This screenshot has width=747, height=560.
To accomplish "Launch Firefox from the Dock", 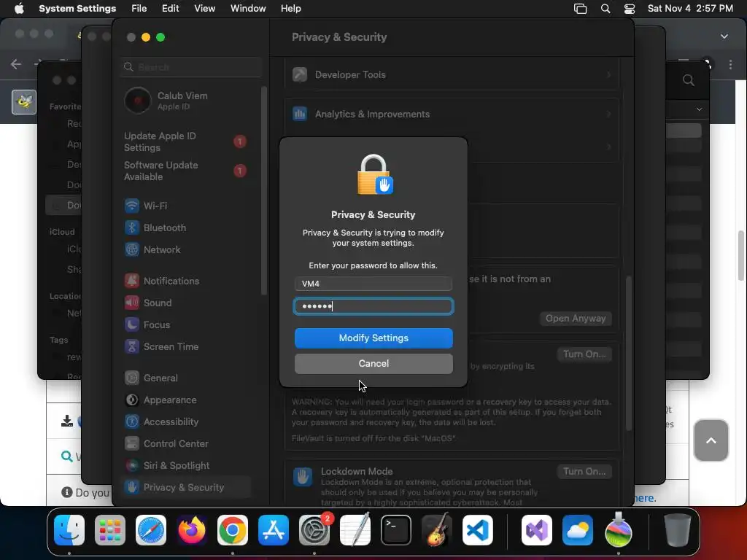I will pos(192,530).
